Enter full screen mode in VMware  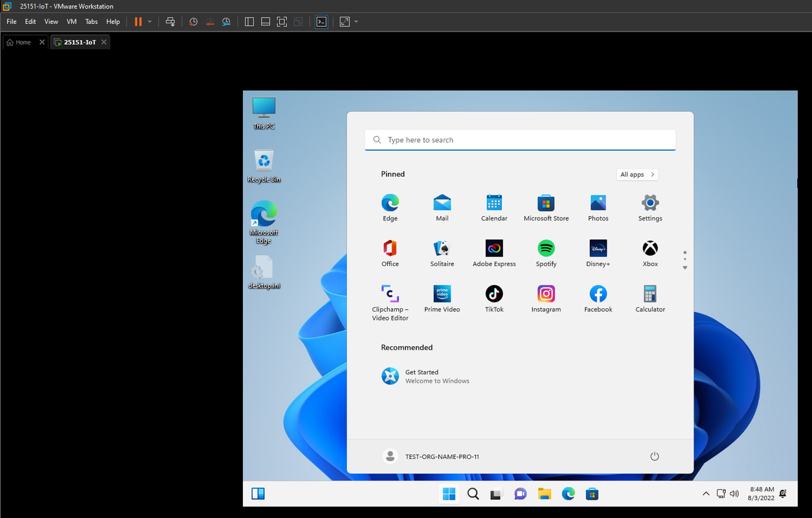point(282,21)
